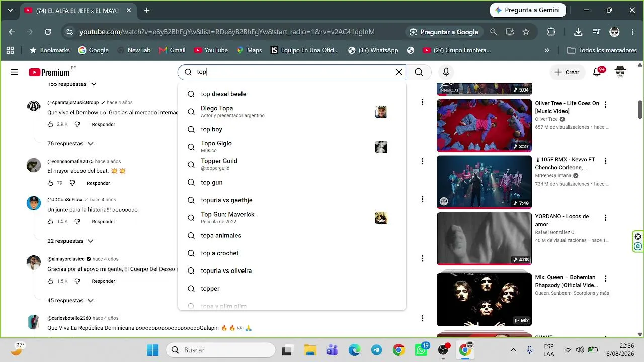Screen dimensions: 644x362
Task: Open Chrome apps grid shortcut
Action: (x=10, y=50)
